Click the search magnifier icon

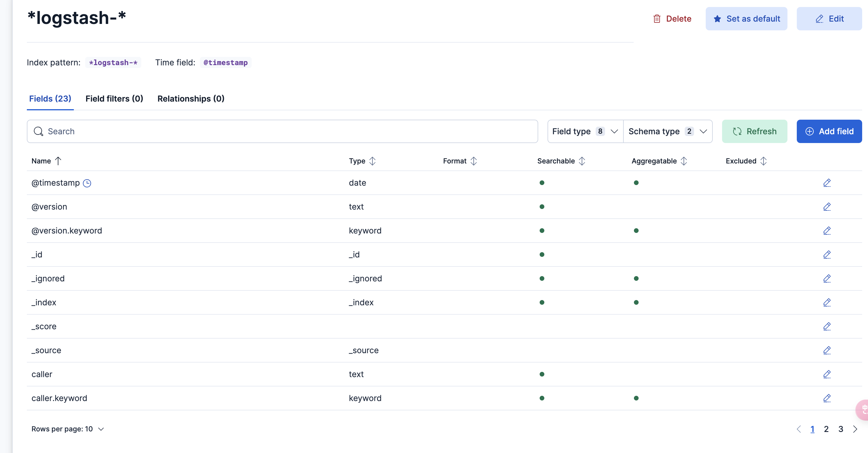pos(39,131)
